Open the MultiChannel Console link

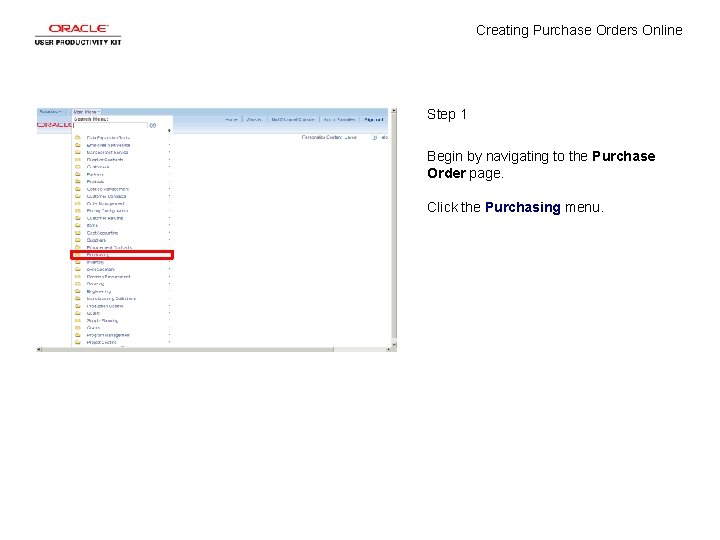coord(292,119)
